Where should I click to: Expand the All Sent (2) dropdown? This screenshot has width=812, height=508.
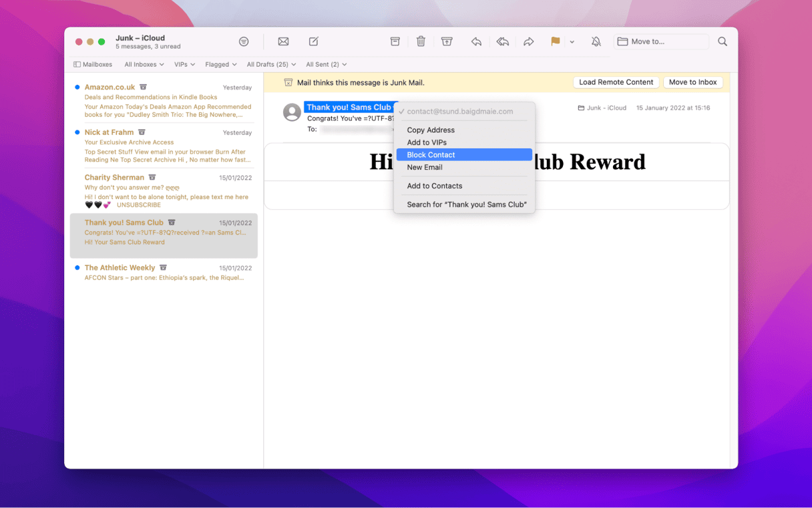coord(327,64)
